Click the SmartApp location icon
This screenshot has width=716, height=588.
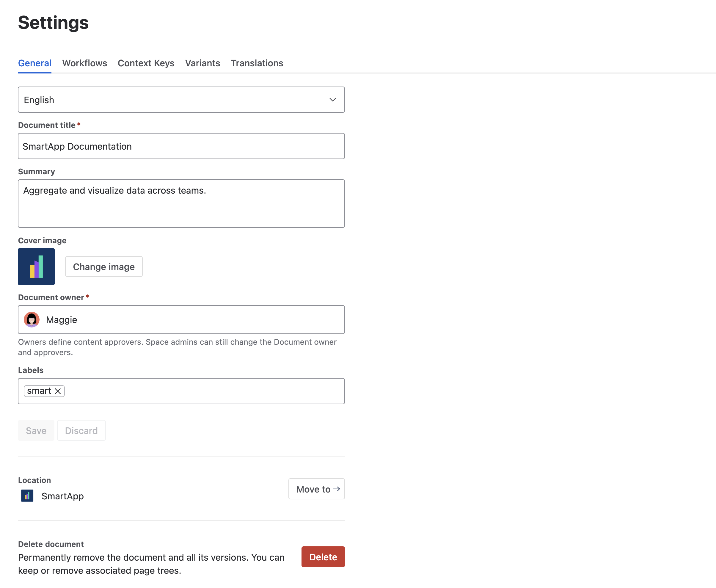pos(27,496)
